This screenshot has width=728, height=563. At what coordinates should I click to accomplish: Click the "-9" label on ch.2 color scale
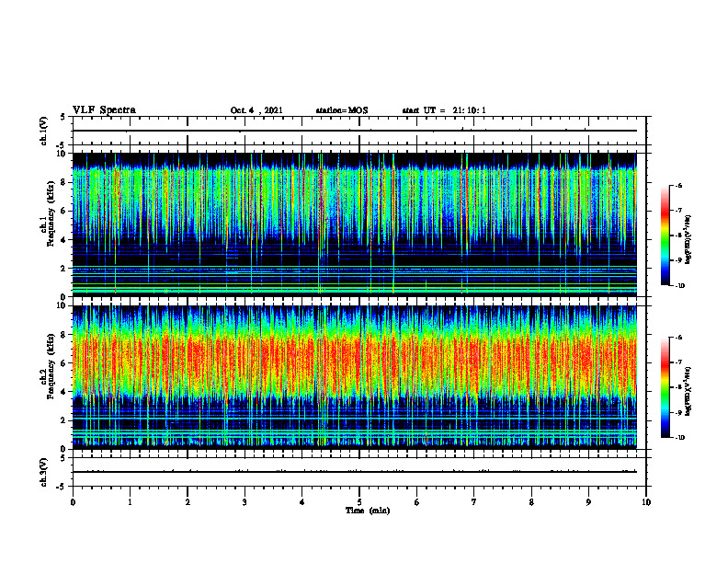point(678,412)
